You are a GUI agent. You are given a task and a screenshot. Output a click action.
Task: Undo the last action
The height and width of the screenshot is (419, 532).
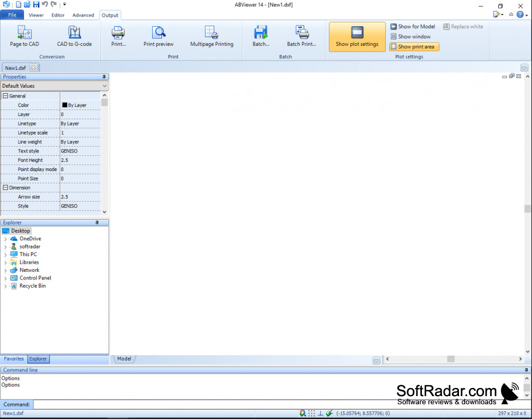[x=45, y=4]
